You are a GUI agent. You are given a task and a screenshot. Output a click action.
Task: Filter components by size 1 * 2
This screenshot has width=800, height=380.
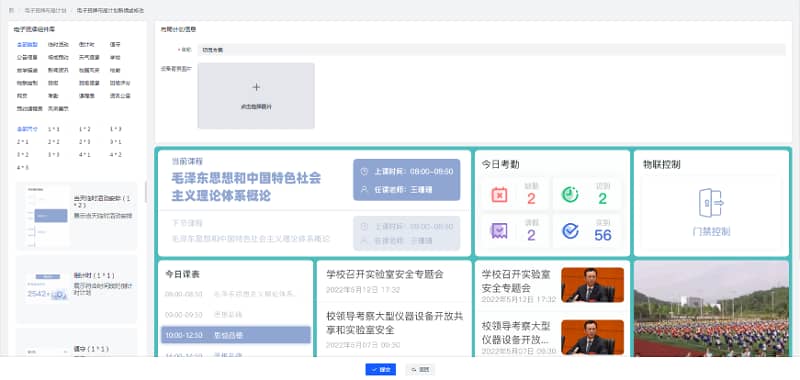85,129
